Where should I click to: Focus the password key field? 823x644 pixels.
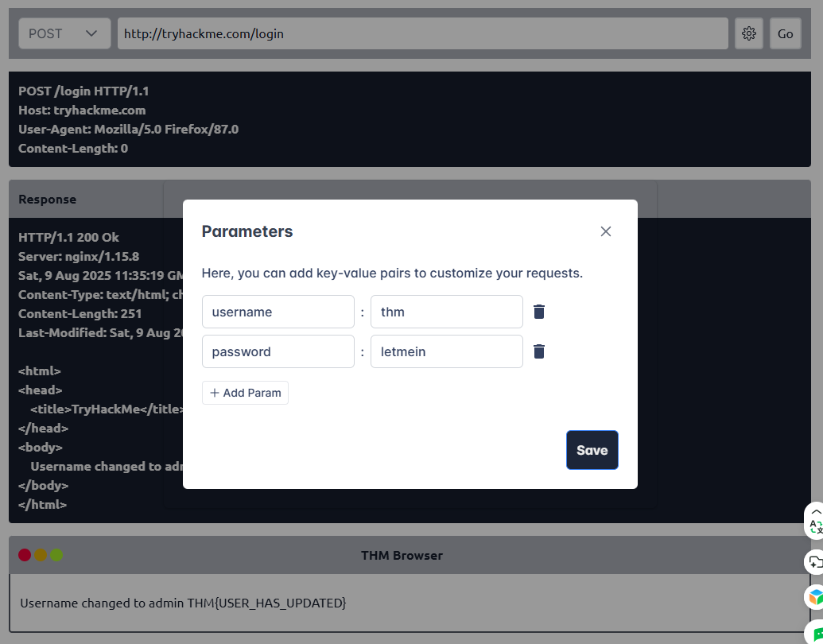(278, 351)
